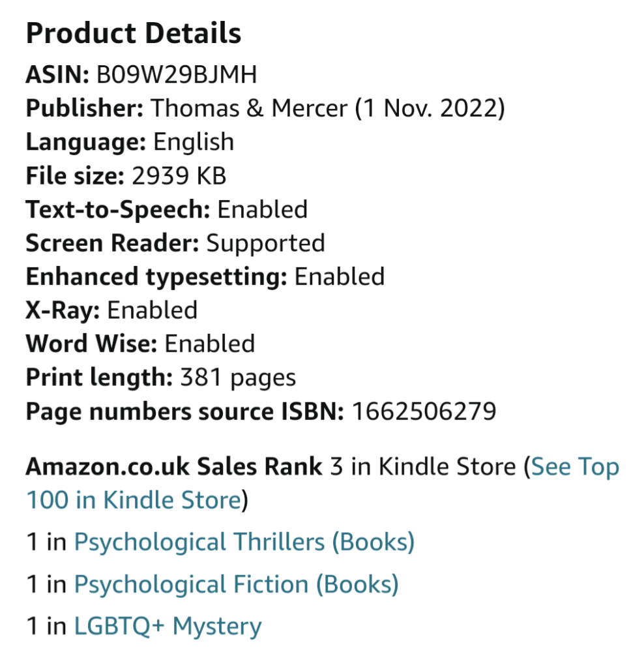Click the publication date 1 Nov. 2022

[430, 108]
